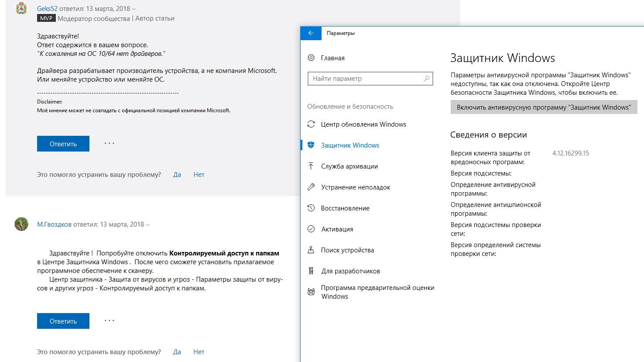Open the three-dots menu under М.Гвоздков's reply
The width and height of the screenshot is (644, 362).
tap(109, 321)
